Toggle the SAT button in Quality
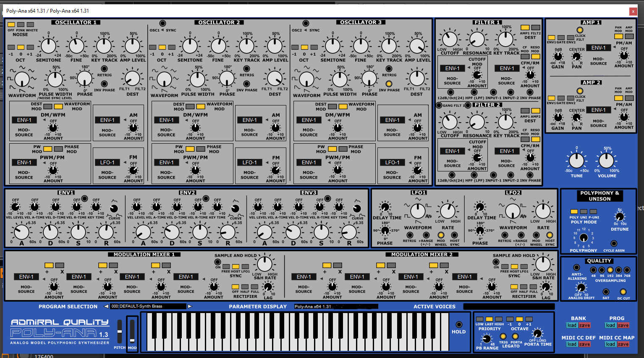644x358 pixels. tap(606, 292)
